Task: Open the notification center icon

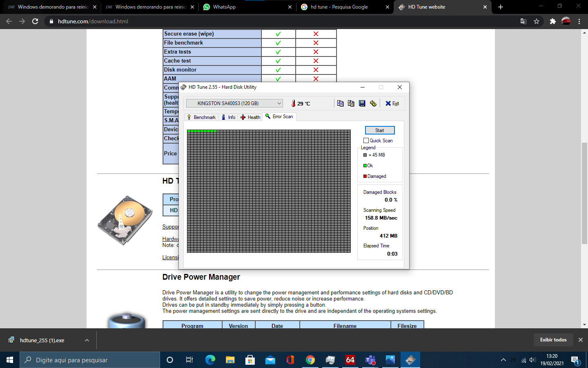Action: 575,360
